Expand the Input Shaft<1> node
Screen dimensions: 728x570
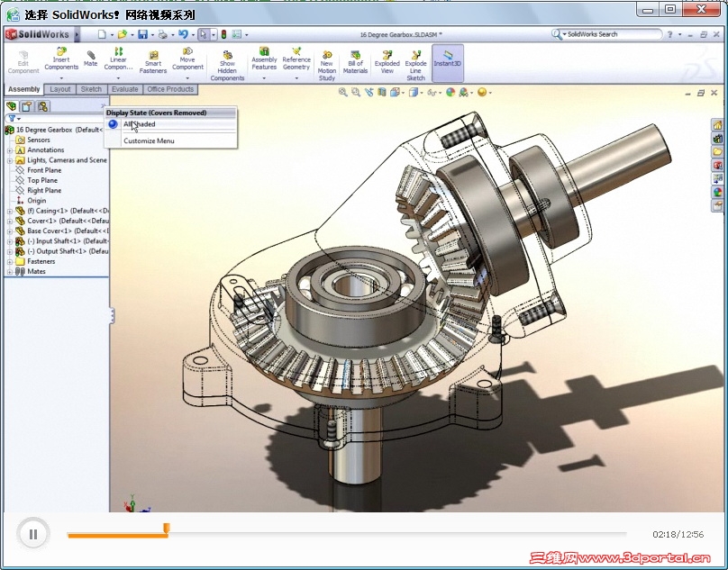pos(10,242)
